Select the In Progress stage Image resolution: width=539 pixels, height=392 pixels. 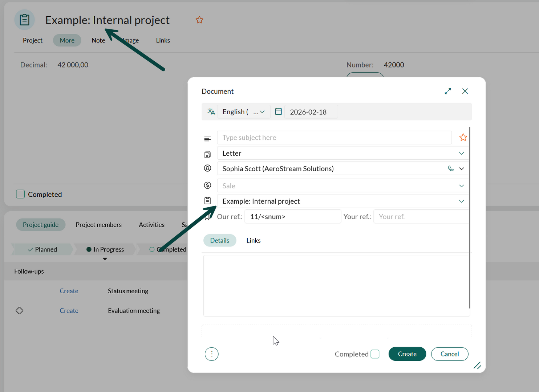point(105,249)
